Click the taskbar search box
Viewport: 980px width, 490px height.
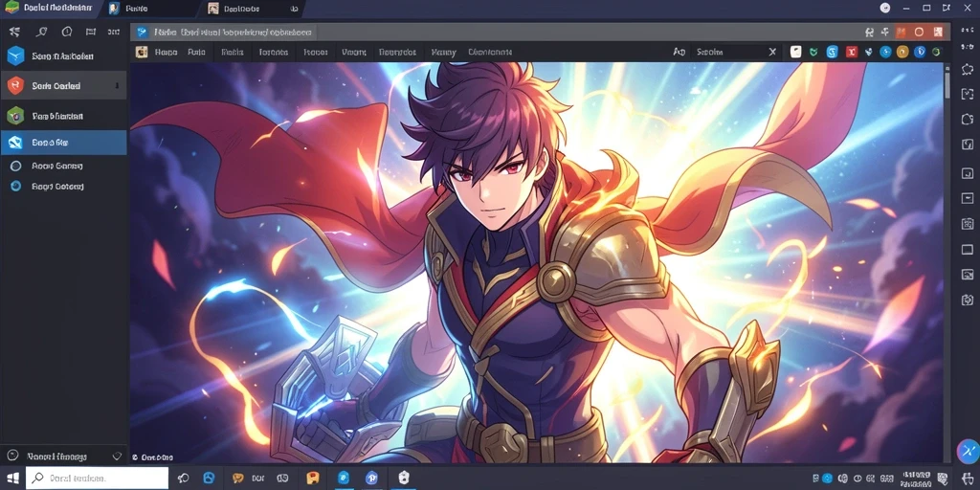coord(98,479)
